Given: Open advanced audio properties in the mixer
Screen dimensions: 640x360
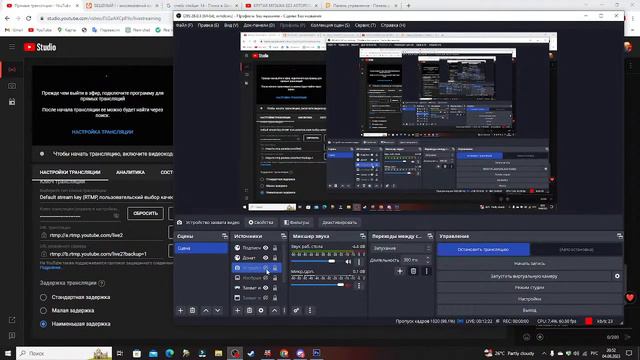Looking at the screenshot, I should pos(296,311).
